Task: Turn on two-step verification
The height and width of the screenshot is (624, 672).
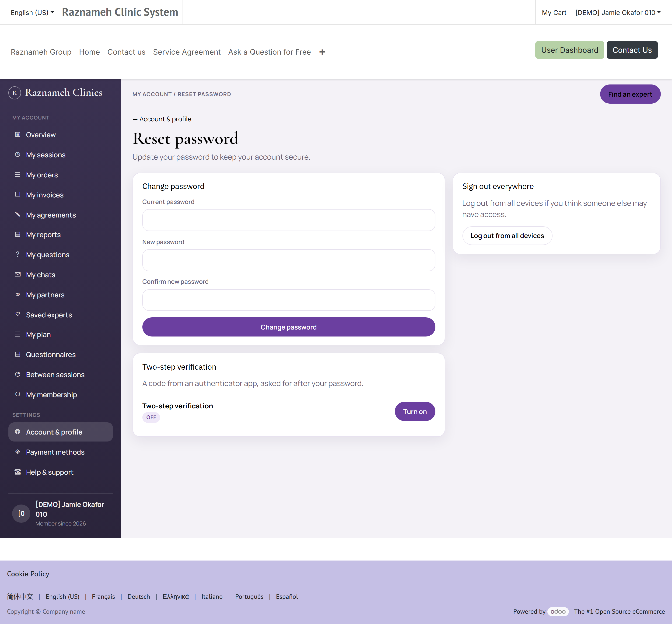Action: pos(415,411)
